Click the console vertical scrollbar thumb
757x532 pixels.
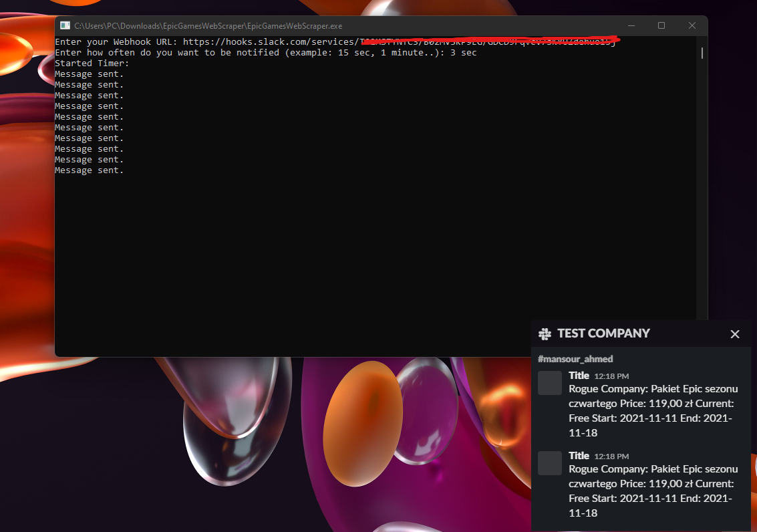pos(702,53)
